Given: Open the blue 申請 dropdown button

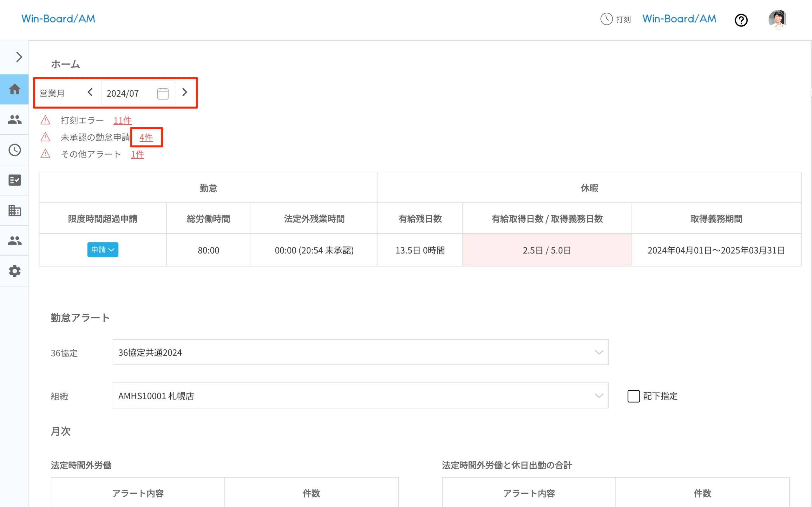Looking at the screenshot, I should (103, 250).
